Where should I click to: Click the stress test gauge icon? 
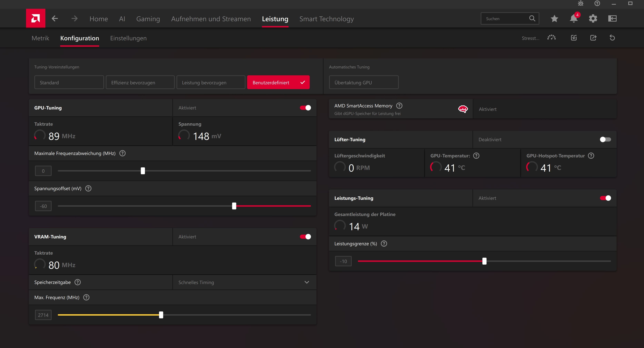(x=552, y=38)
